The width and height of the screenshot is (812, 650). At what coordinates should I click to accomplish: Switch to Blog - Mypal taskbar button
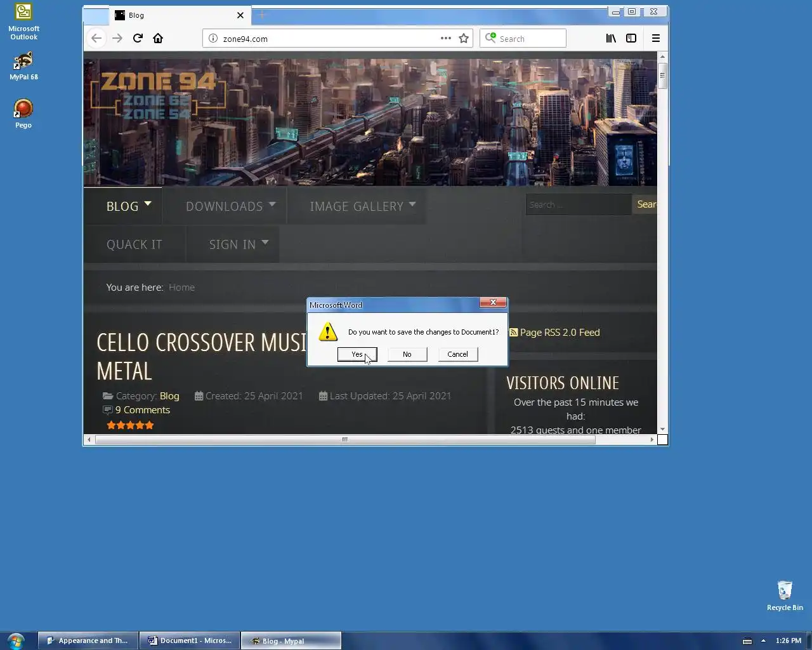291,640
